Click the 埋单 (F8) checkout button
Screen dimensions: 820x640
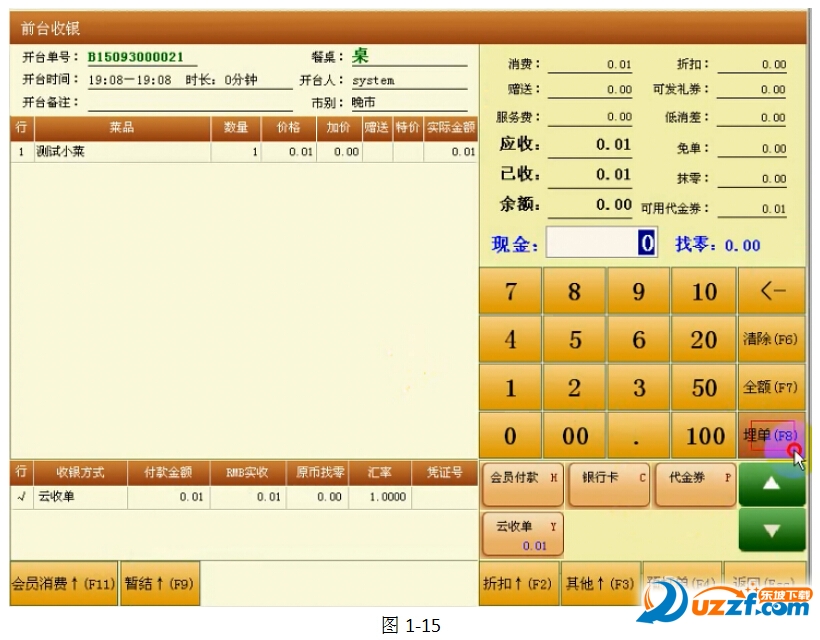[x=770, y=436]
